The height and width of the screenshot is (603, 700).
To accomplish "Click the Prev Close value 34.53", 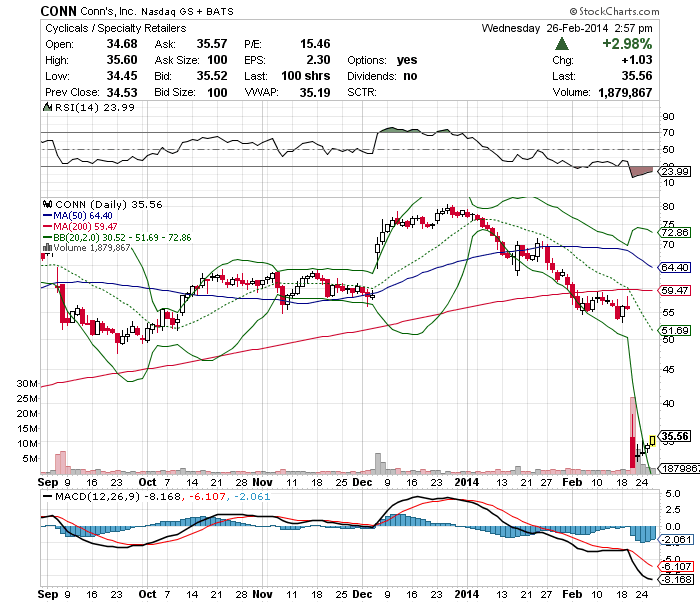I will tap(122, 92).
